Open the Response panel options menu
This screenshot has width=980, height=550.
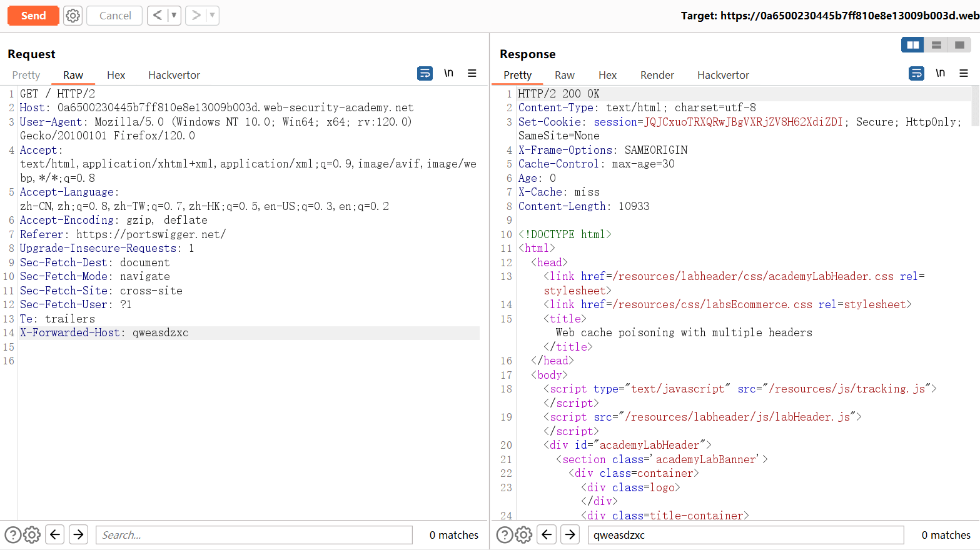964,74
